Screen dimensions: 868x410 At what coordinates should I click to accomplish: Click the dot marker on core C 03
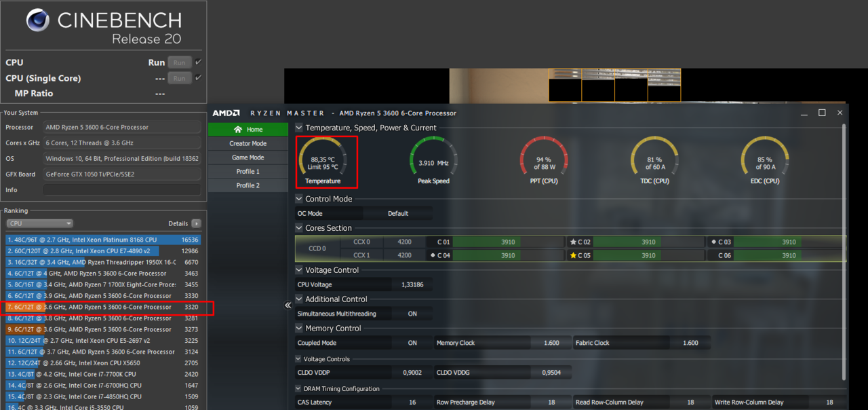713,242
